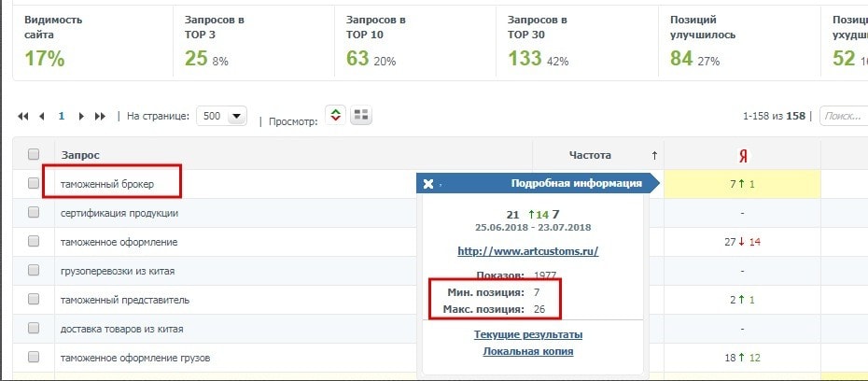Sort by Частота arrow icon

pyautogui.click(x=654, y=155)
